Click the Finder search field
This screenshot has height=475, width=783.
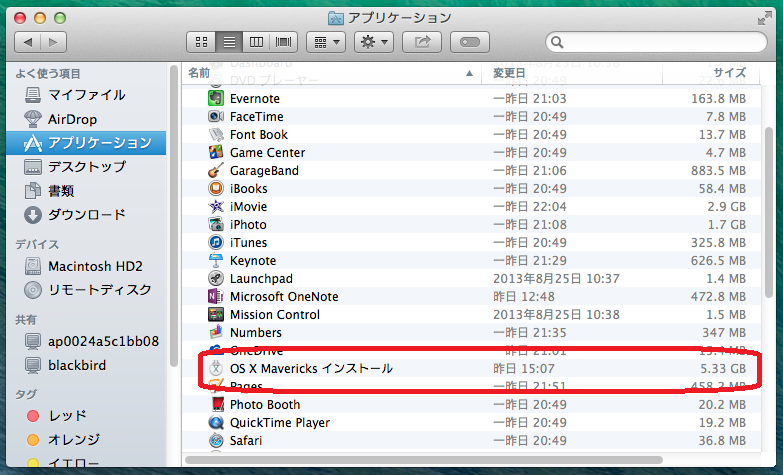pos(656,42)
